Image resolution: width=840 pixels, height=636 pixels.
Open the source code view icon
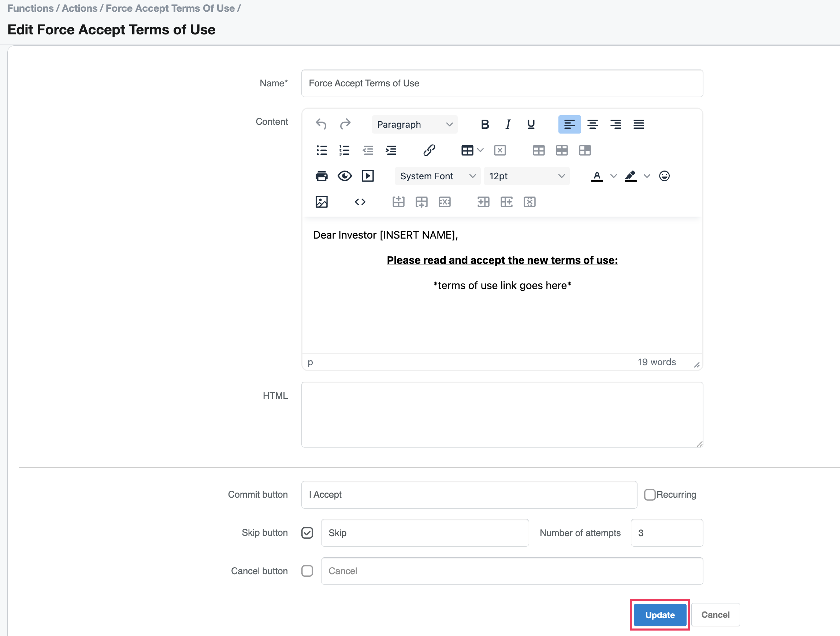point(360,202)
